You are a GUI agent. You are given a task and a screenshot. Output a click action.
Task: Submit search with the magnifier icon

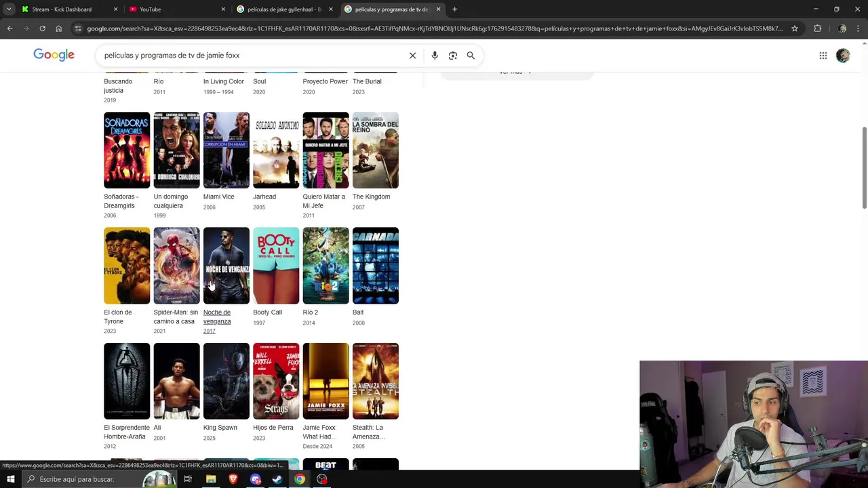(471, 56)
